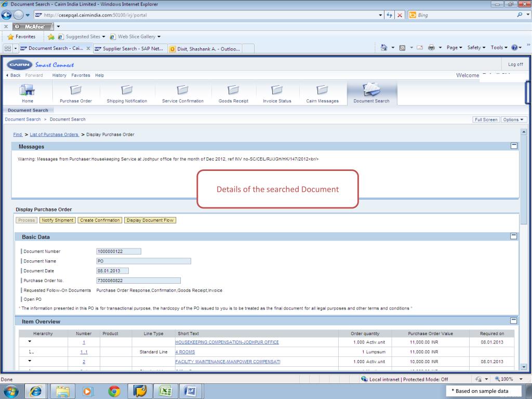The height and width of the screenshot is (399, 532).
Task: Open the portal Help menu
Action: click(99, 75)
